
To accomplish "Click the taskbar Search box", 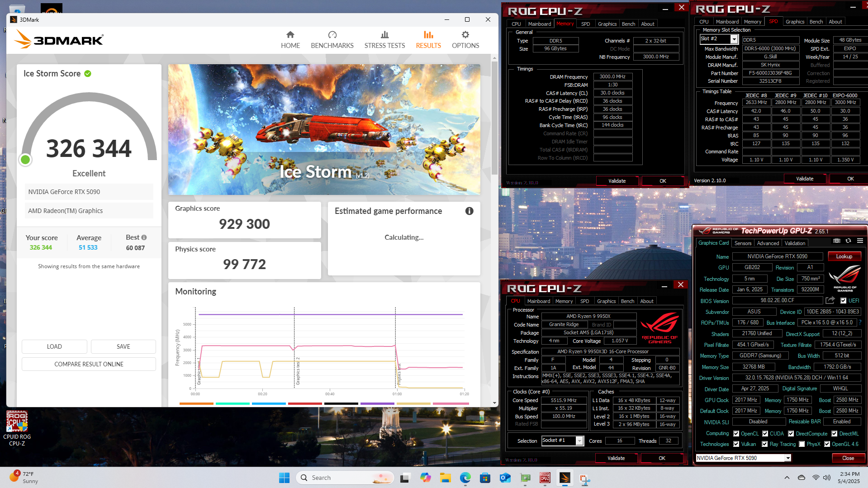I will click(345, 478).
